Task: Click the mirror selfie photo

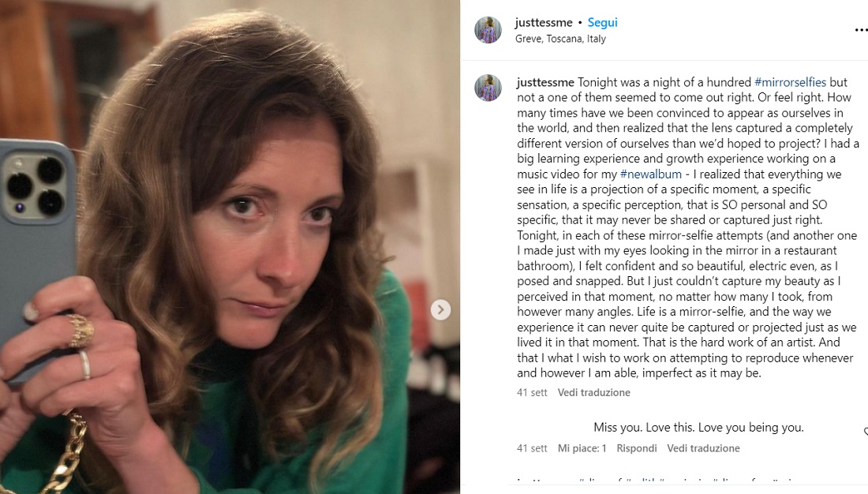Action: [x=229, y=246]
